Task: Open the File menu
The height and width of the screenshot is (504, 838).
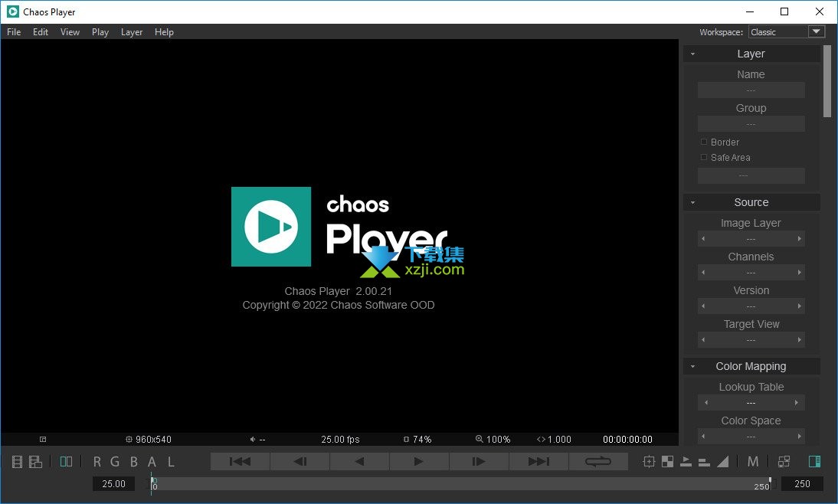Action: [x=14, y=32]
